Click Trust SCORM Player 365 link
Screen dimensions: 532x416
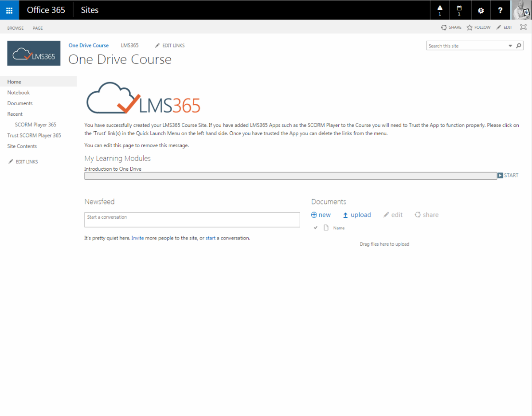(x=34, y=135)
